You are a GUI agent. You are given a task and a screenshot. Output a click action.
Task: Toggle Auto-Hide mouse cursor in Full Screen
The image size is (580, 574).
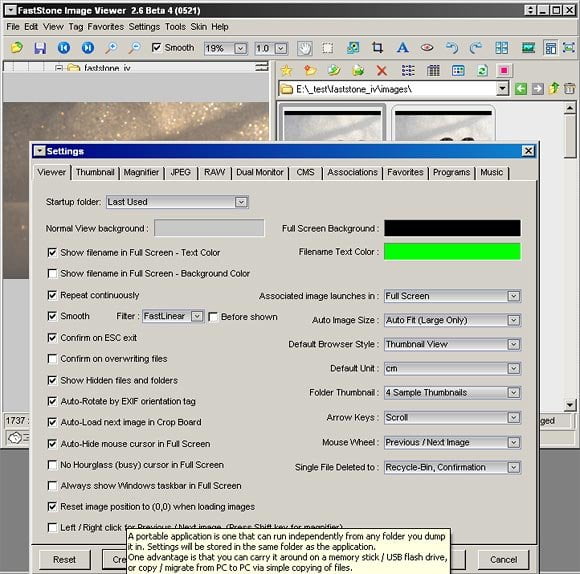[x=52, y=443]
